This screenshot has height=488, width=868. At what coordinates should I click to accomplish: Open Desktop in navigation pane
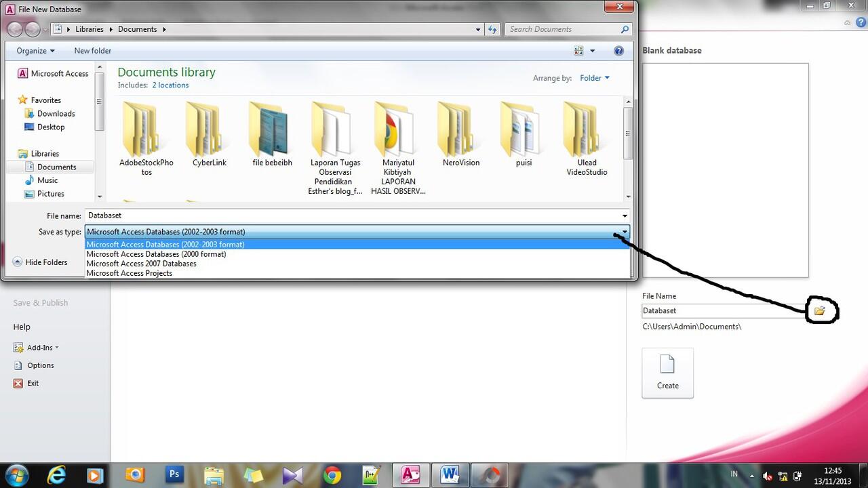(45, 127)
